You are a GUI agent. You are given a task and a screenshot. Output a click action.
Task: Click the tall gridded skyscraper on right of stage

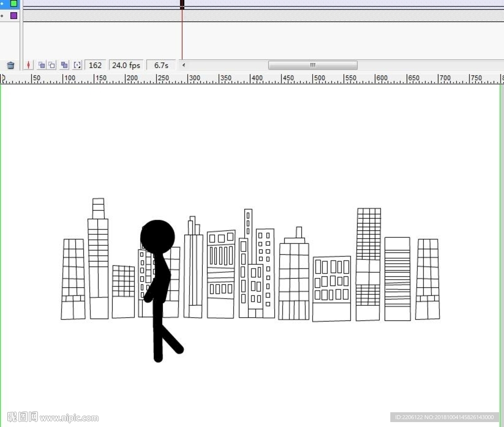tap(368, 264)
